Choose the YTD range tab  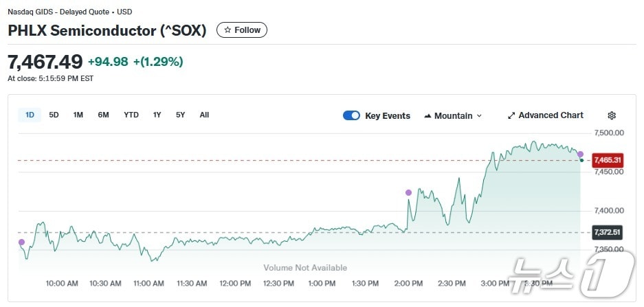pos(131,115)
